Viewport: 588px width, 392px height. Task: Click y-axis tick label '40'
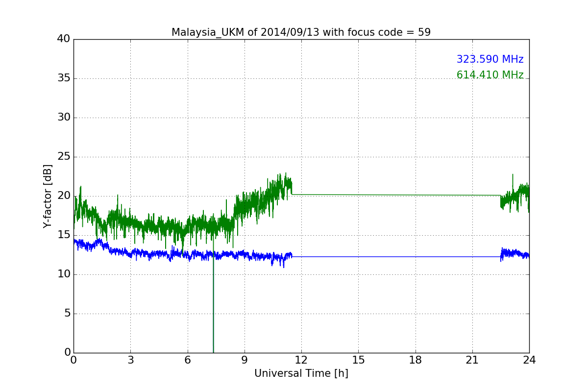64,39
